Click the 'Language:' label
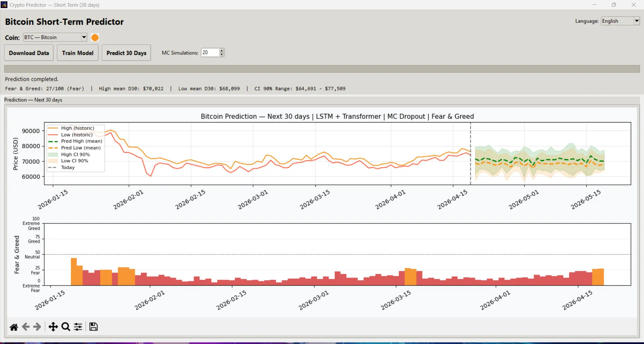This screenshot has width=644, height=344. coord(587,21)
